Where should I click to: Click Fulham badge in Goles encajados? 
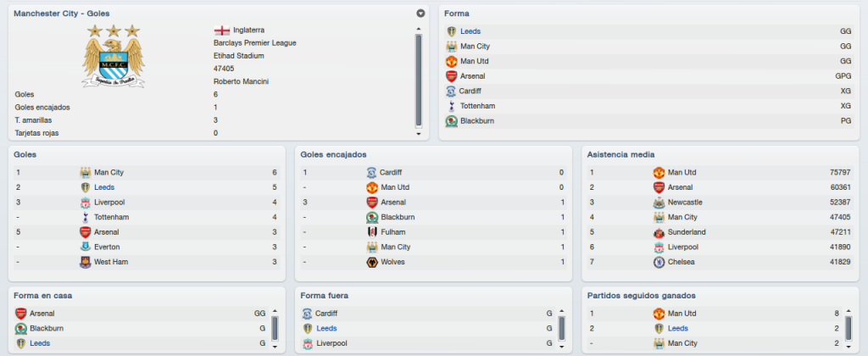(x=372, y=232)
